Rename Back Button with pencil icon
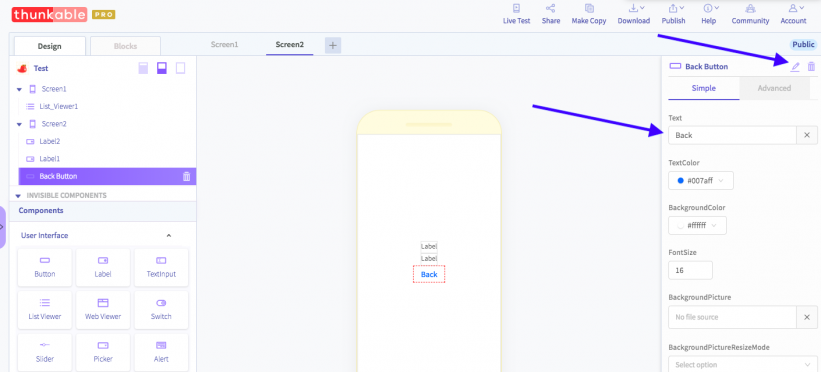 click(x=795, y=67)
